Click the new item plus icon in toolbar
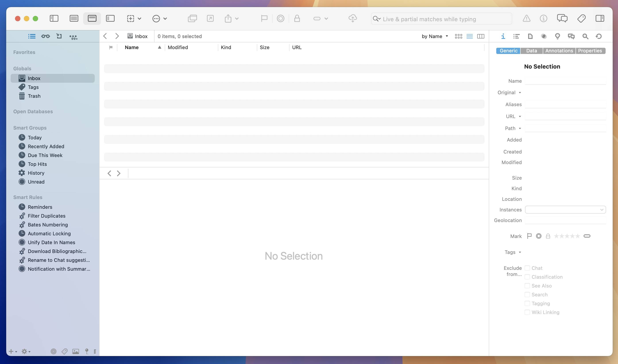Viewport: 618px width, 364px height. pos(131,18)
